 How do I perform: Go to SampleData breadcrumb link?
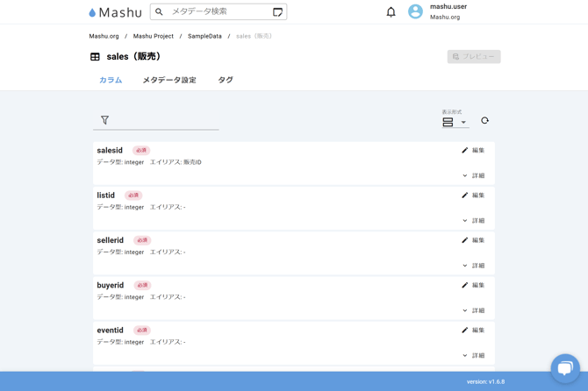coord(204,36)
